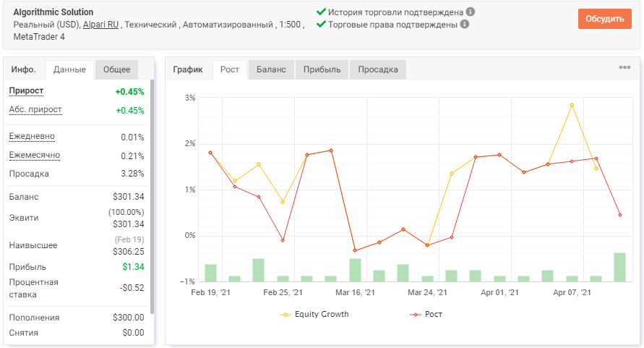Click the Обсудить button
This screenshot has width=644, height=348.
click(604, 19)
